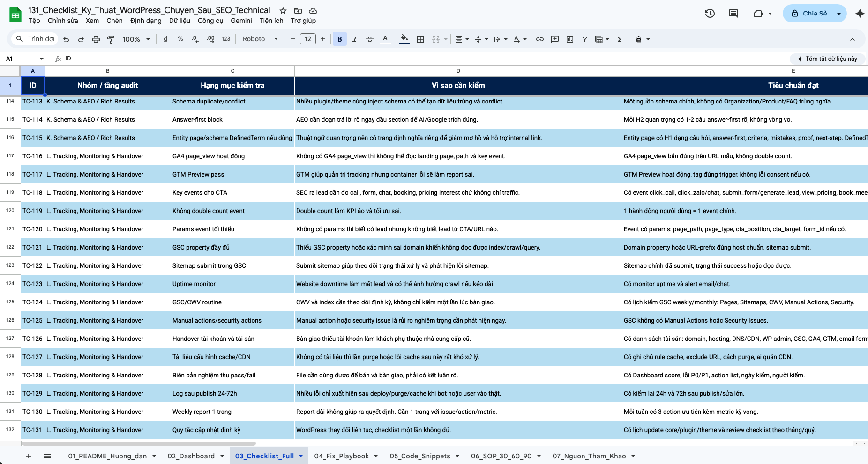Click the horizontal scrollbar thumb

click(139, 443)
